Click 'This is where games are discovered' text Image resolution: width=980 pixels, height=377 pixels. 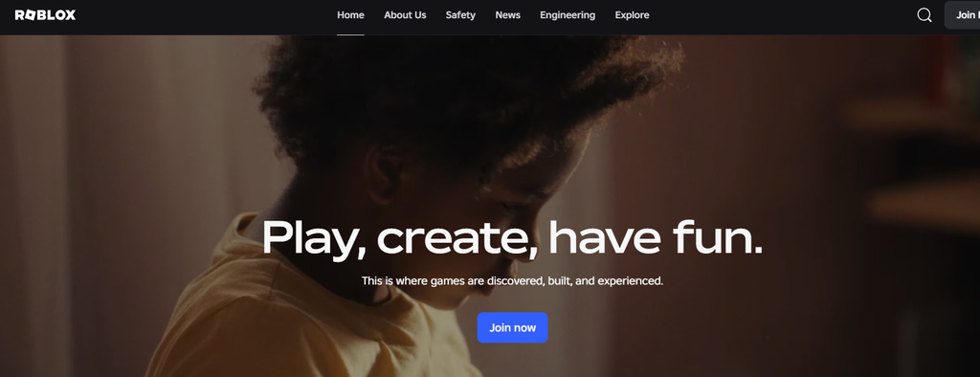coord(513,281)
